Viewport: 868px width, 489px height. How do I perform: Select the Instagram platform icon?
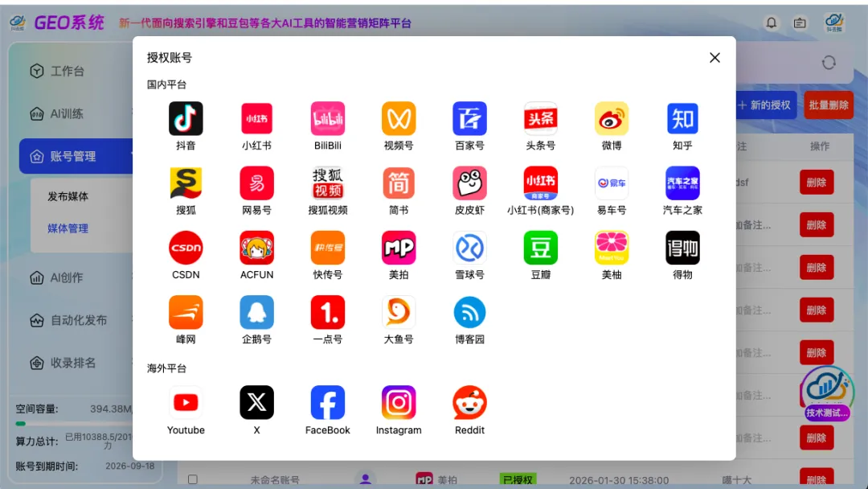click(399, 403)
